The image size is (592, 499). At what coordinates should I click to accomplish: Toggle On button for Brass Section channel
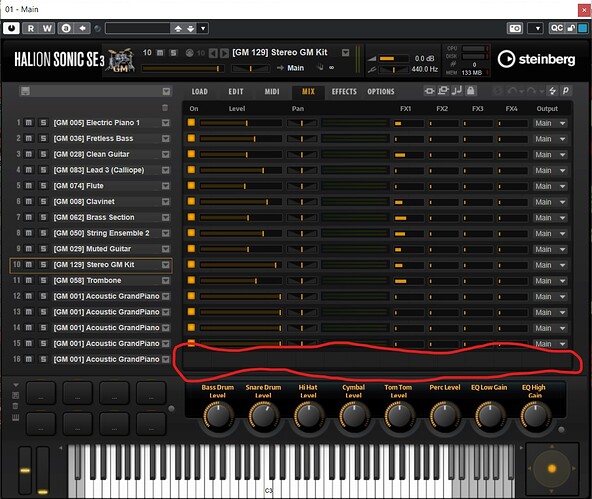pyautogui.click(x=191, y=217)
